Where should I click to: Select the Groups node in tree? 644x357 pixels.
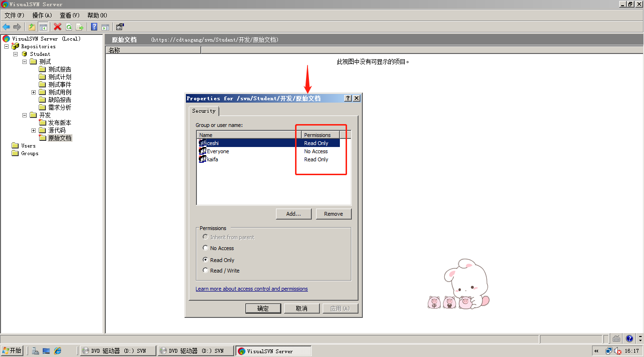[x=30, y=153]
